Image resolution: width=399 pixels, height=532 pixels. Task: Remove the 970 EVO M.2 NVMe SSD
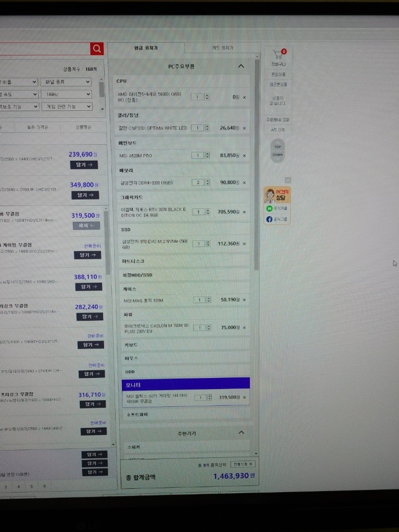(x=244, y=244)
